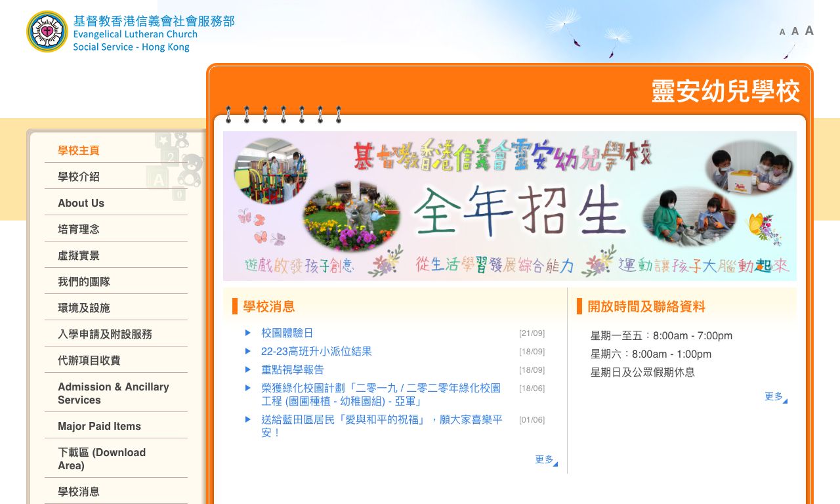Click the 開放時間及聯絡資料 section heading
The image size is (840, 504).
click(646, 306)
